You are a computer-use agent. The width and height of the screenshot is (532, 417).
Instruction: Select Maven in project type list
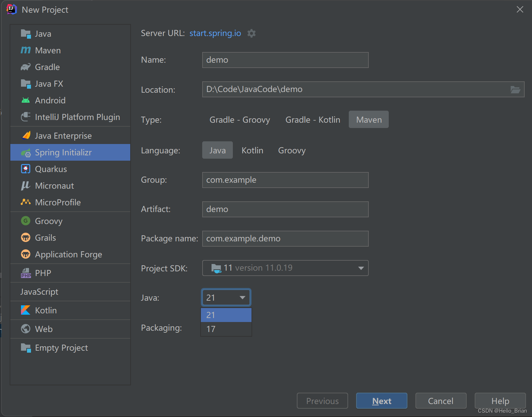tap(70, 50)
